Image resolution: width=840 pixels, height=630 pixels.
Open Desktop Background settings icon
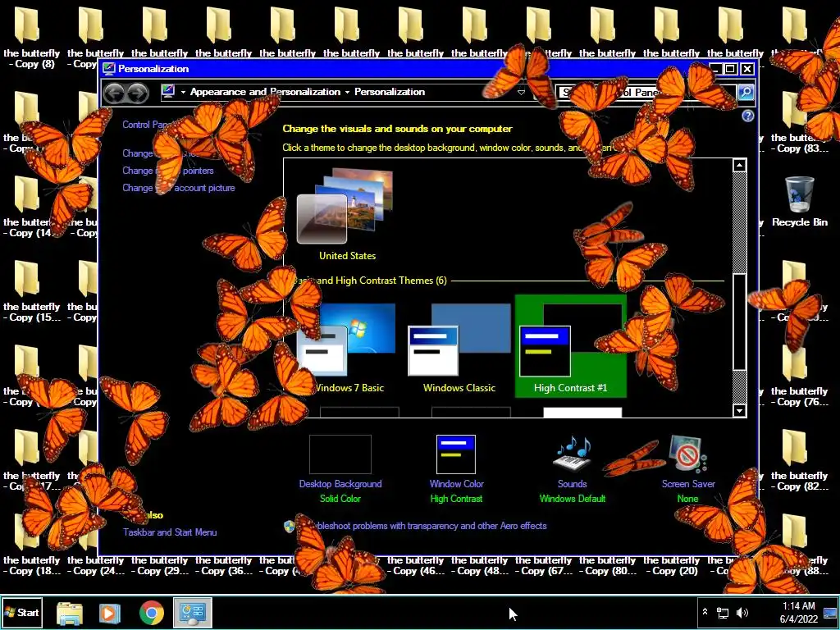(340, 454)
